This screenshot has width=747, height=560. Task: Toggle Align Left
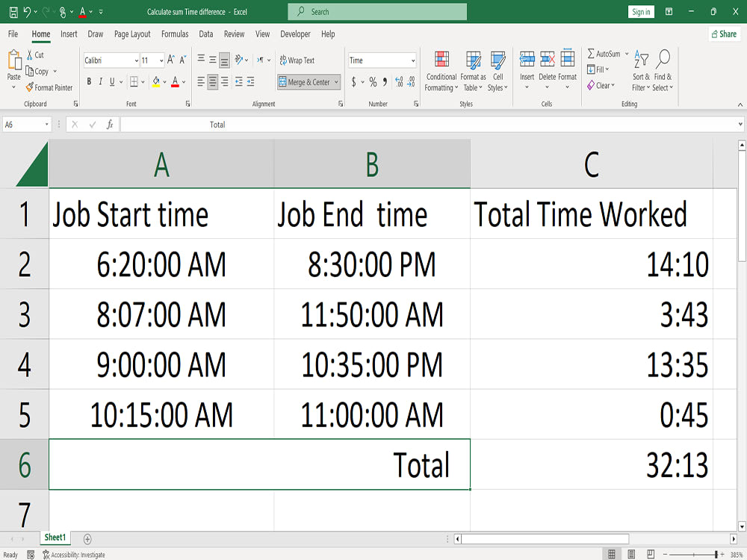pos(201,82)
